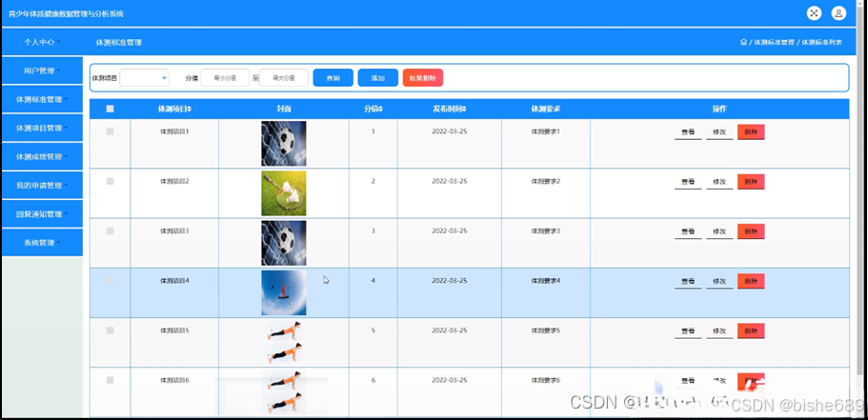
Task: Open the 体测项目 filter dropdown
Action: (x=144, y=78)
